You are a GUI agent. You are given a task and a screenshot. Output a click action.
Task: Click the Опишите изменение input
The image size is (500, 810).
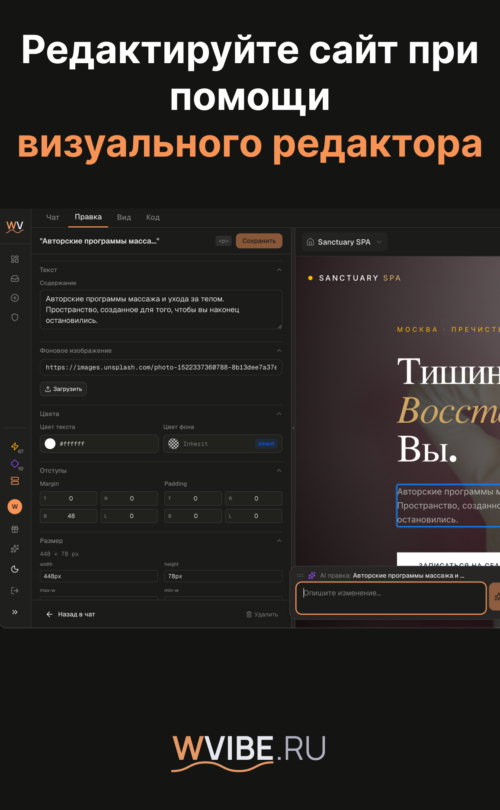(391, 598)
